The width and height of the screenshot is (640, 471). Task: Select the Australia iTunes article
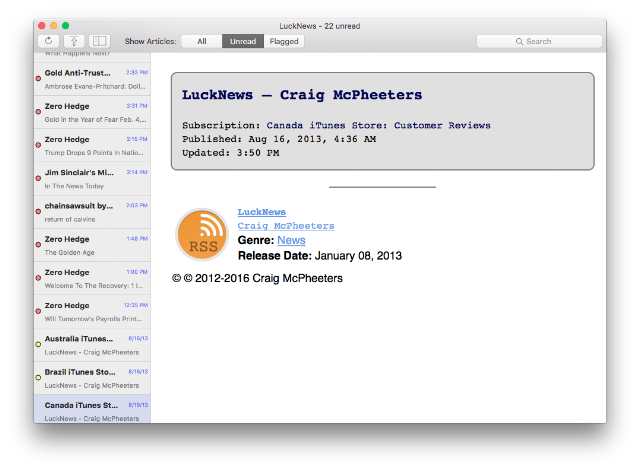92,345
